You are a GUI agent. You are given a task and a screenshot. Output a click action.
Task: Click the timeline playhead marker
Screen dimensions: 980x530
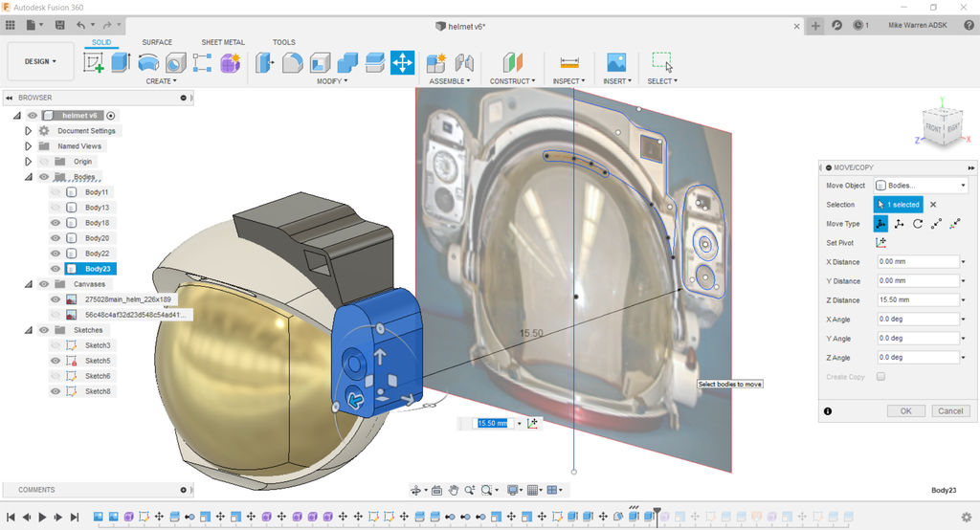pyautogui.click(x=657, y=516)
